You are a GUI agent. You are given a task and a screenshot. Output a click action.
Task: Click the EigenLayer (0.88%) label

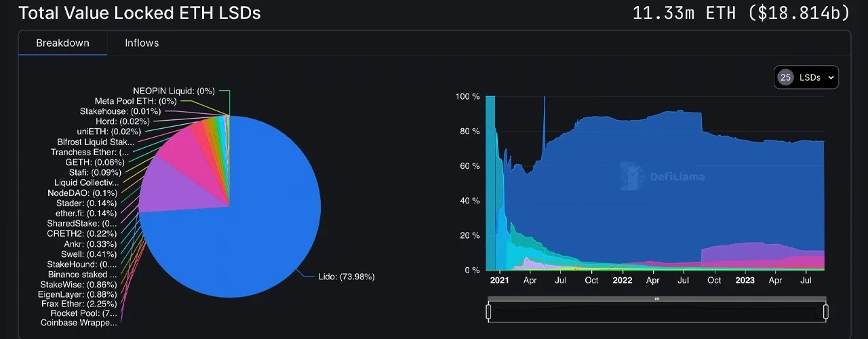(77, 294)
